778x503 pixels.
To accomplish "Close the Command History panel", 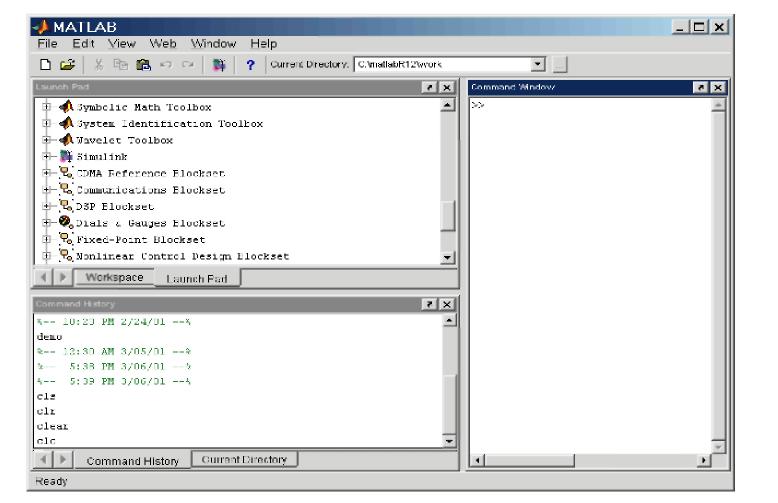I will 447,304.
